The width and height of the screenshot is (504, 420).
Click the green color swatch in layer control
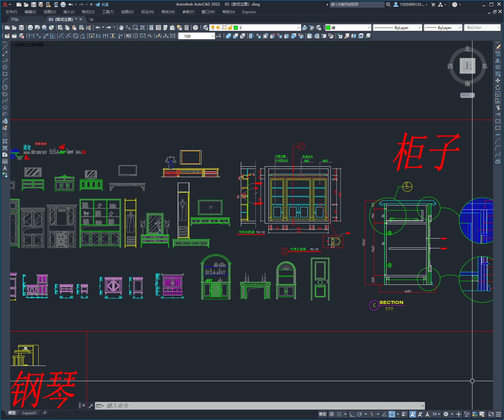tap(236, 28)
